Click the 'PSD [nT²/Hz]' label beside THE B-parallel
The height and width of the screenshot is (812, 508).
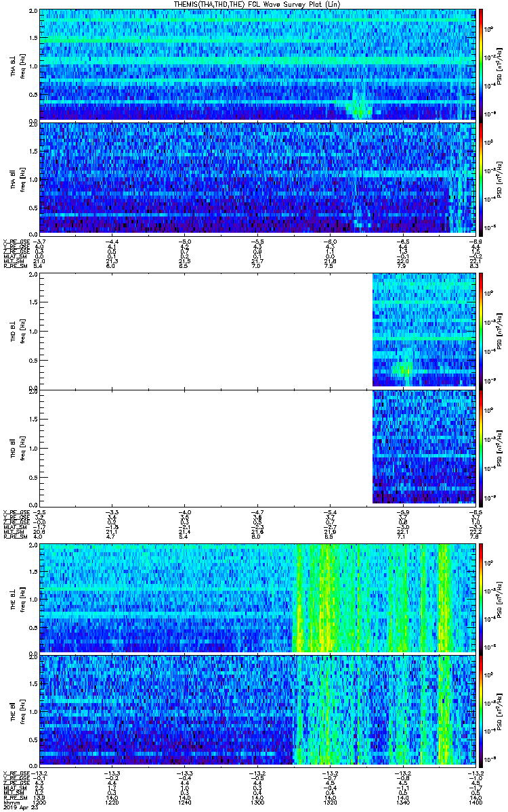[499, 713]
